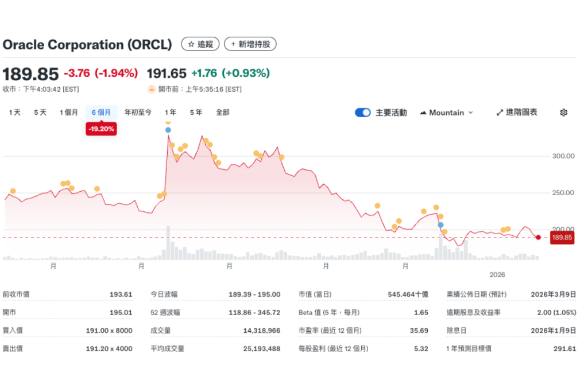
Task: Click the pre-market price 191.65
Action: (167, 73)
